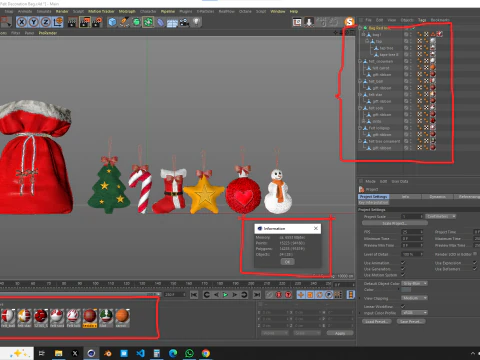
Task: Enable Render LOD in Editor checkbox
Action: pyautogui.click(x=475, y=254)
